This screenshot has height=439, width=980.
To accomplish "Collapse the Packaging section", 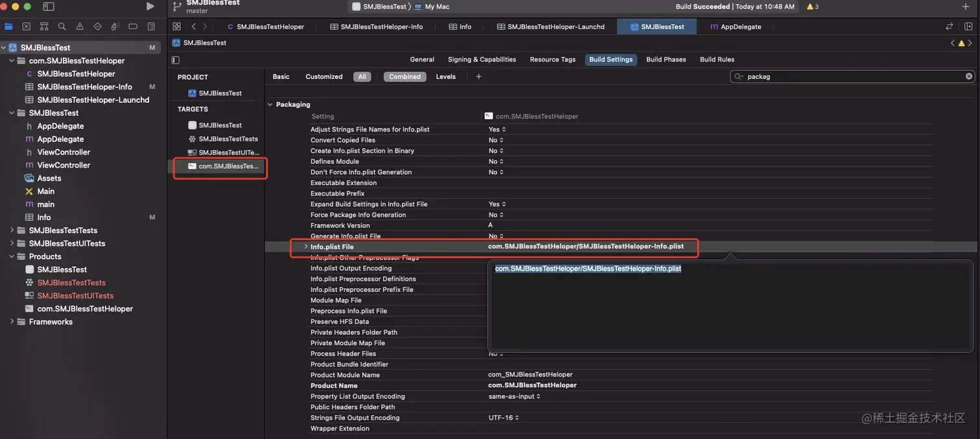I will (x=270, y=104).
